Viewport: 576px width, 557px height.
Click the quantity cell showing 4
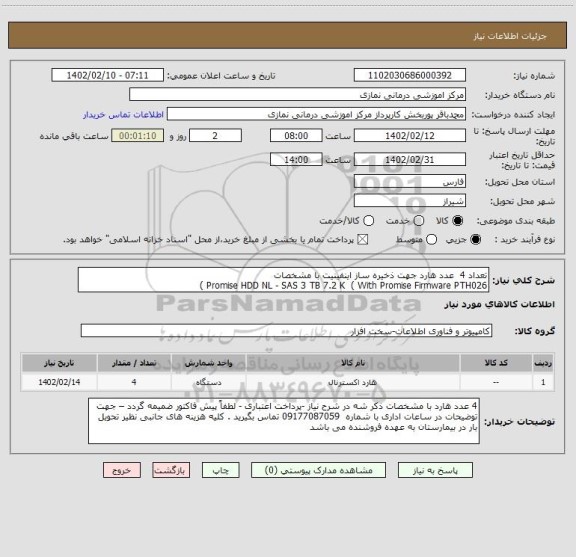coord(134,382)
